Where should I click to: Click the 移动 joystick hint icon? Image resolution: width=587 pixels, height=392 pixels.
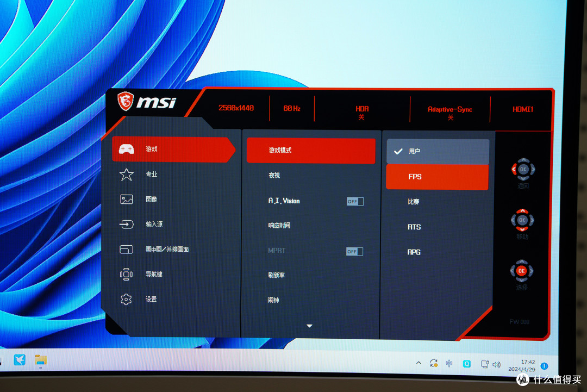pos(522,220)
